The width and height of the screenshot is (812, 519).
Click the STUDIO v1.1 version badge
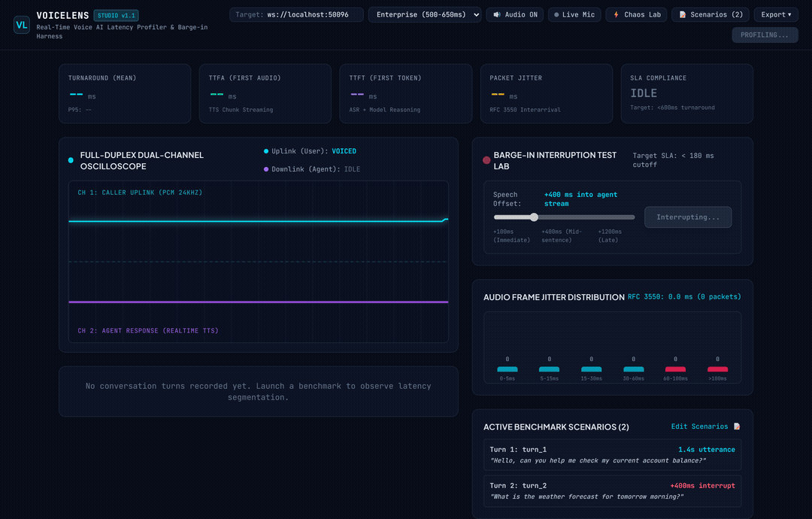(x=116, y=16)
